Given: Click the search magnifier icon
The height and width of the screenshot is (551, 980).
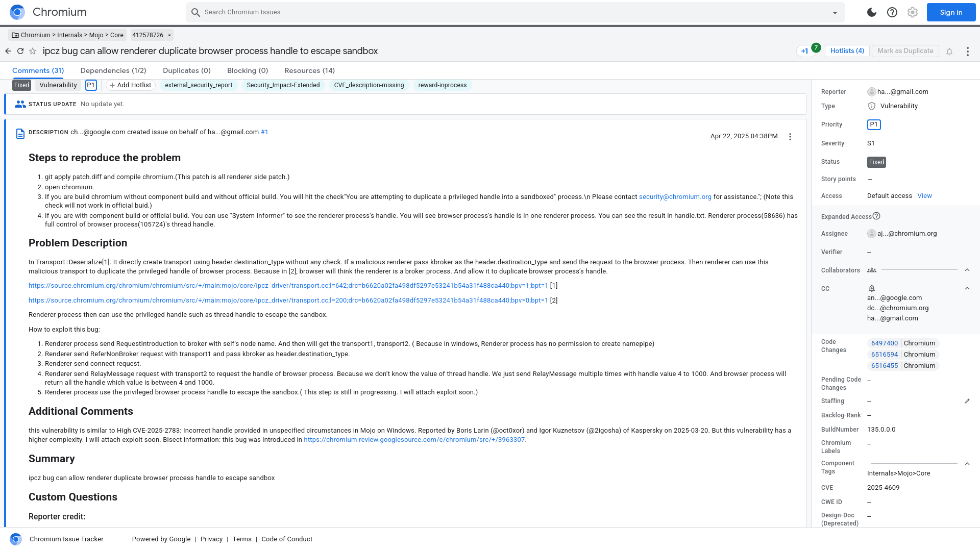Looking at the screenshot, I should [195, 12].
